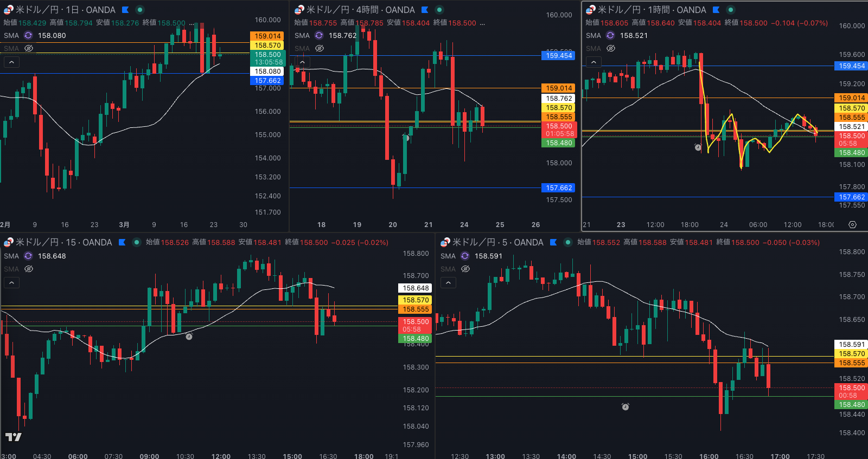The width and height of the screenshot is (868, 459).
Task: Collapse indicator legend on daily chart
Action: (11, 62)
